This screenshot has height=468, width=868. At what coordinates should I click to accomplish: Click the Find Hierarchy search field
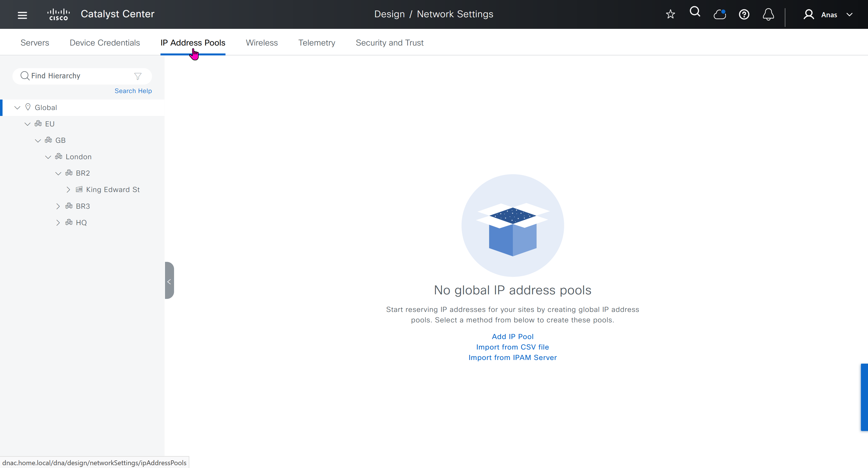pyautogui.click(x=77, y=76)
